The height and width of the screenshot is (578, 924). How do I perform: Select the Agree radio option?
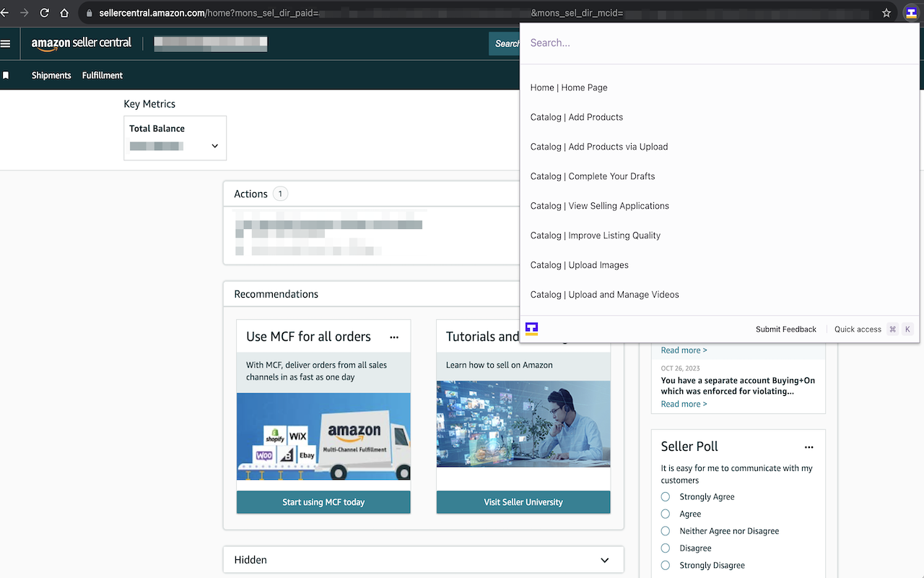tap(666, 514)
